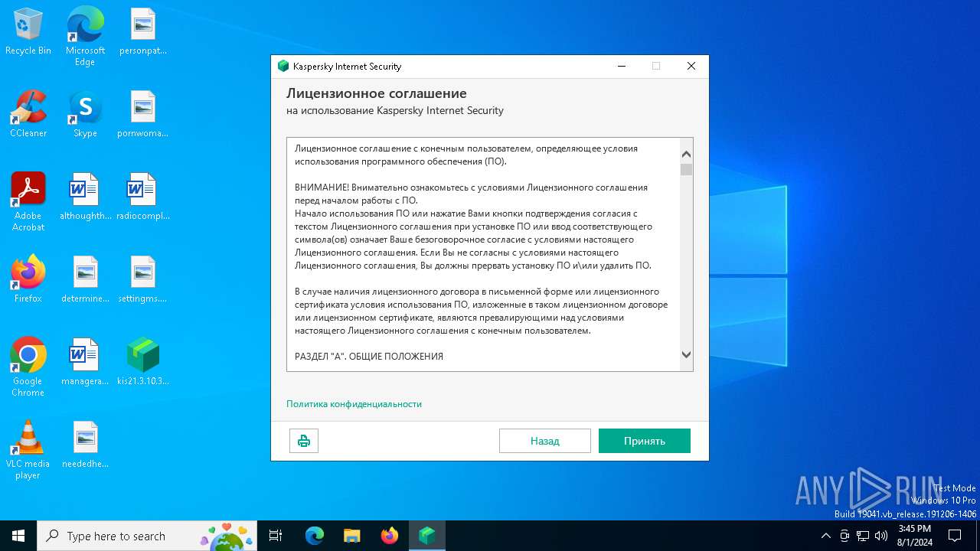Select the kis21.3.10.3 installer file icon
This screenshot has height=551, width=980.
coord(143,363)
